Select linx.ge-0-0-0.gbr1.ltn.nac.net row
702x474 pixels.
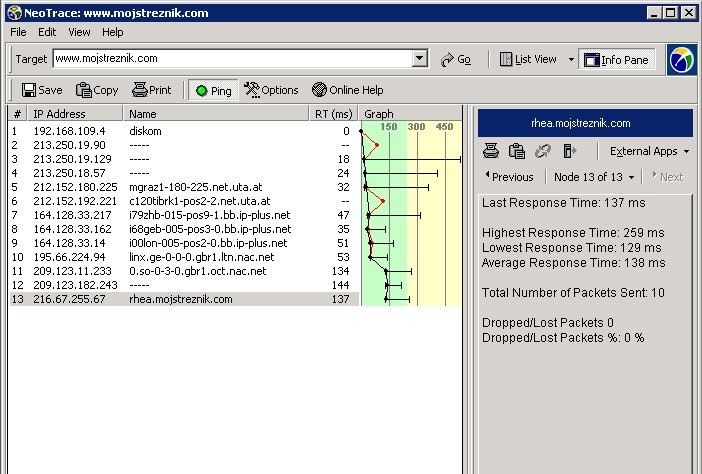point(184,257)
